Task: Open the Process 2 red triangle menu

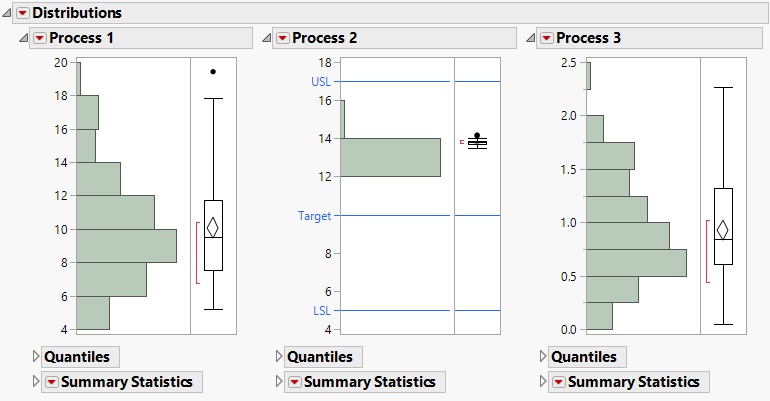Action: pyautogui.click(x=283, y=38)
